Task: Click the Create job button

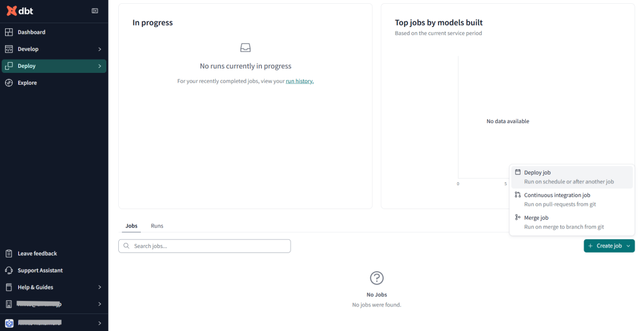Action: point(604,246)
